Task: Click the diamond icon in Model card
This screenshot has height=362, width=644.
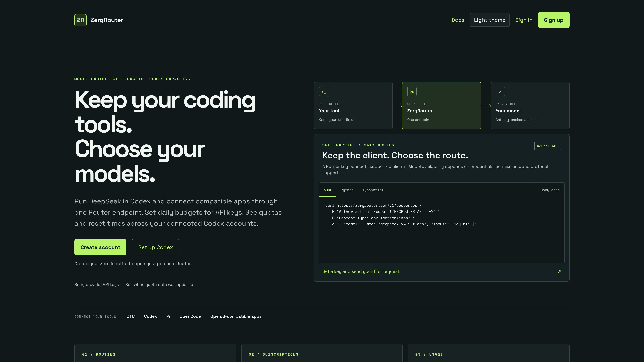Action: point(500,92)
